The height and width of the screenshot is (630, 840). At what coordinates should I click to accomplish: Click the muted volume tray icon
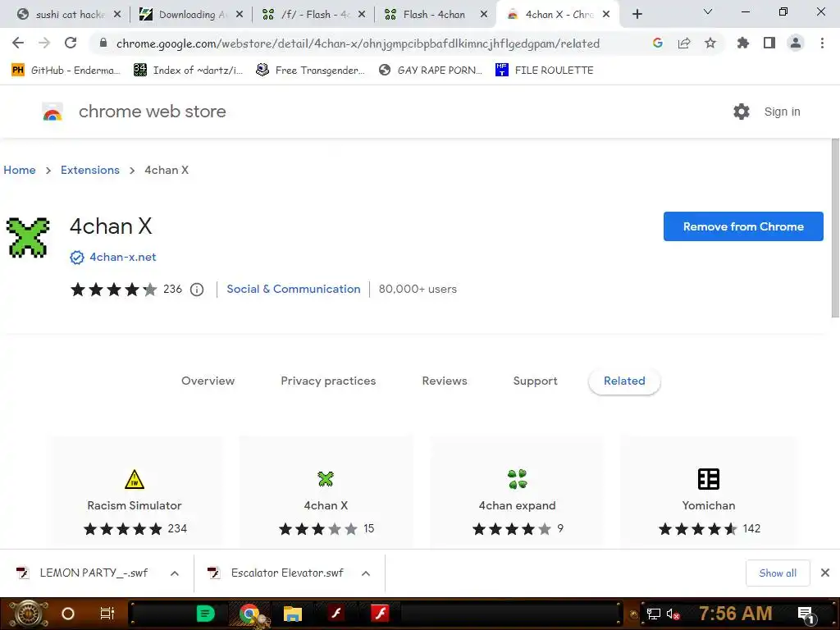(x=673, y=614)
